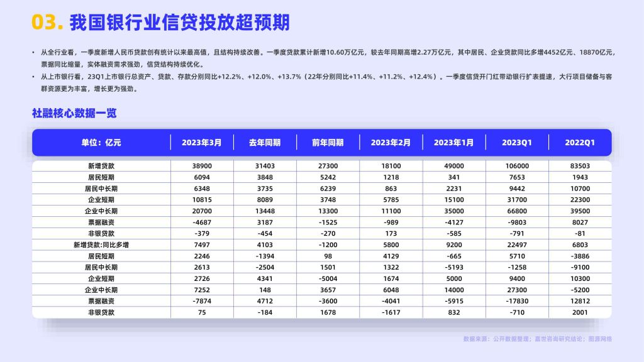Click the 2023年2月 column header

tap(391, 143)
